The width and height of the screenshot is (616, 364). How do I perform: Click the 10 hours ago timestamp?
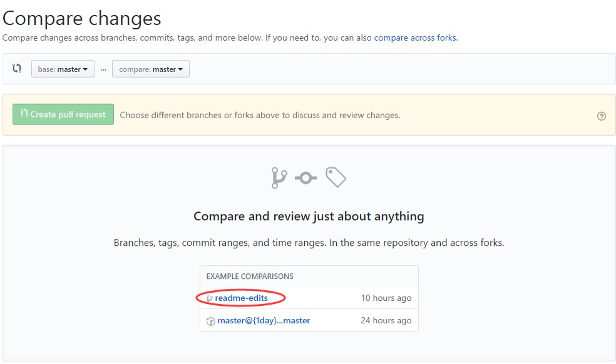click(386, 298)
